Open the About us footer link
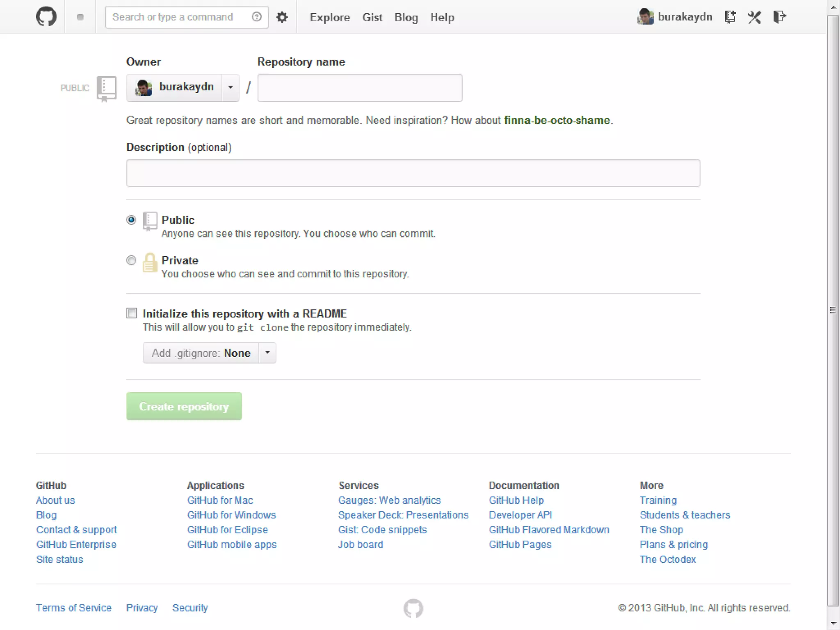This screenshot has height=630, width=840. (x=55, y=500)
